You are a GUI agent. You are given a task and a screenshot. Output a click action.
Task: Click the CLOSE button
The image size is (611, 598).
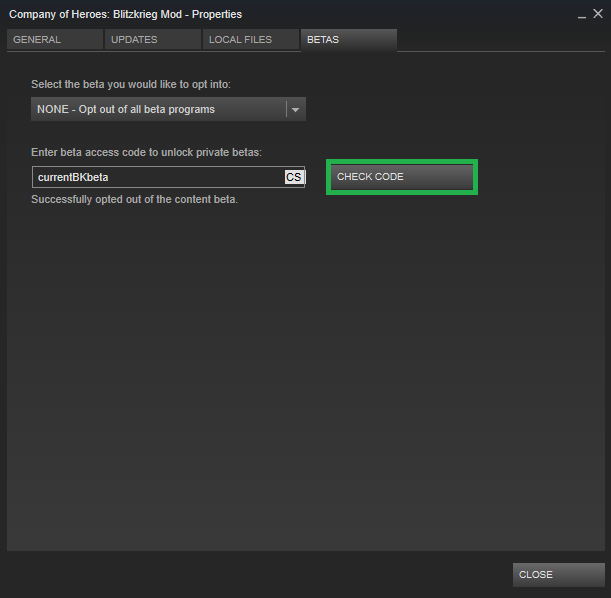tap(558, 575)
